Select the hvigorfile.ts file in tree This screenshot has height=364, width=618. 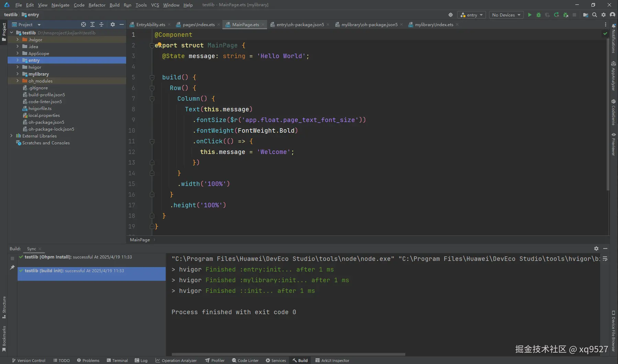pos(40,108)
